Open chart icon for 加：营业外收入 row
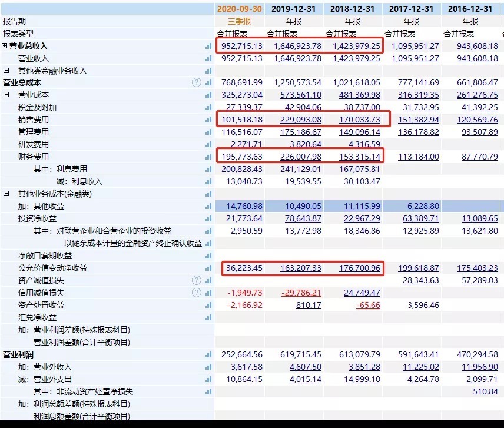Screen dimensions: 504x428 pyautogui.click(x=208, y=367)
